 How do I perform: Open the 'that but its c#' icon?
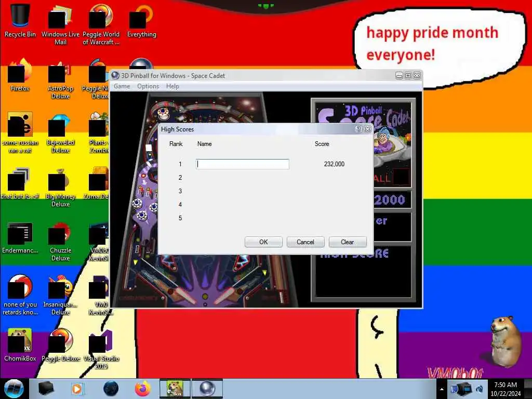[20, 183]
